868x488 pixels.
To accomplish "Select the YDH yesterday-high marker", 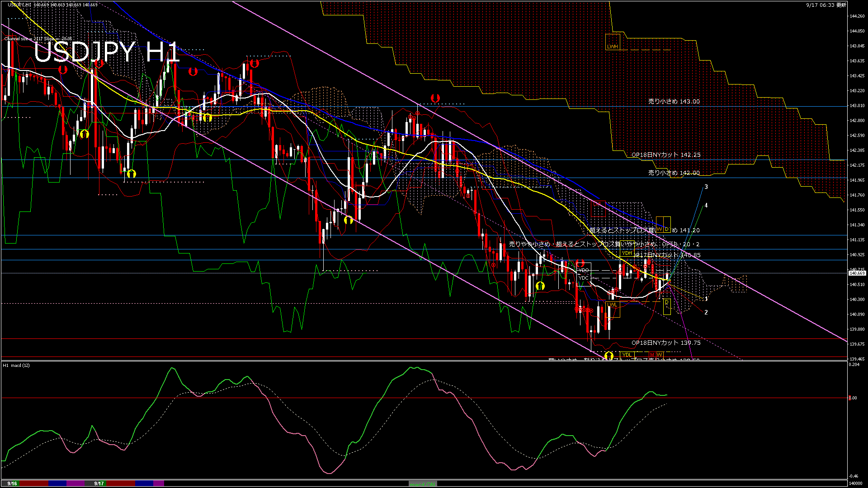I will coord(627,253).
